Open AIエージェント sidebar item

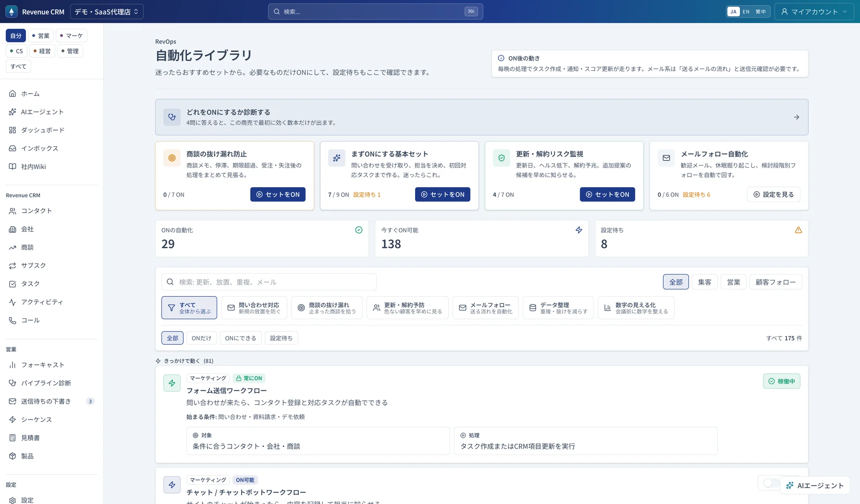tap(51, 112)
